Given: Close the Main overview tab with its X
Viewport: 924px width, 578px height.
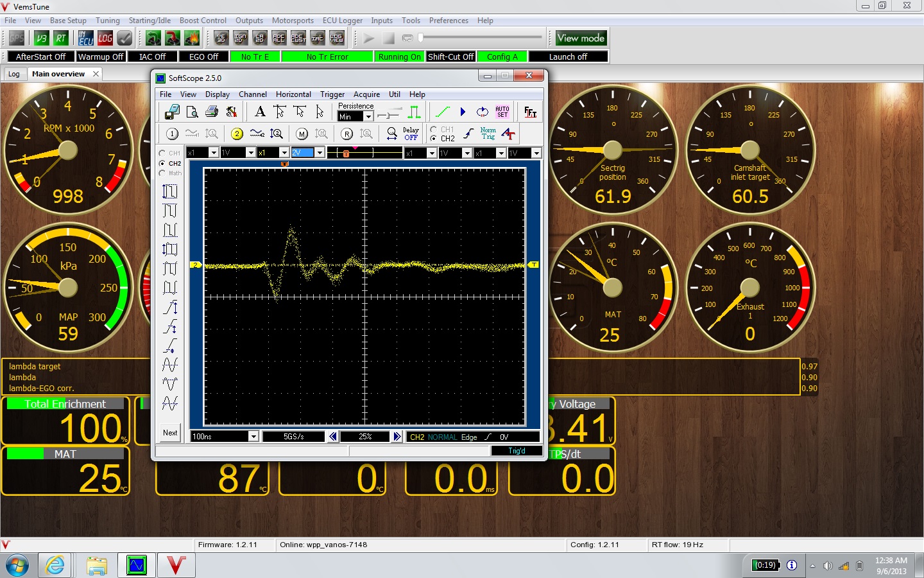Looking at the screenshot, I should [x=96, y=74].
